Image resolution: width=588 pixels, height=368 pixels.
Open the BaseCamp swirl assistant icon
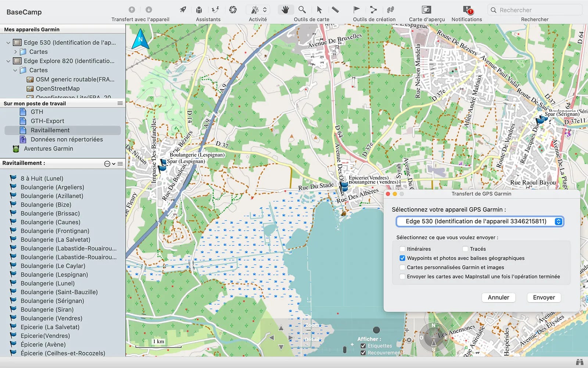point(233,10)
